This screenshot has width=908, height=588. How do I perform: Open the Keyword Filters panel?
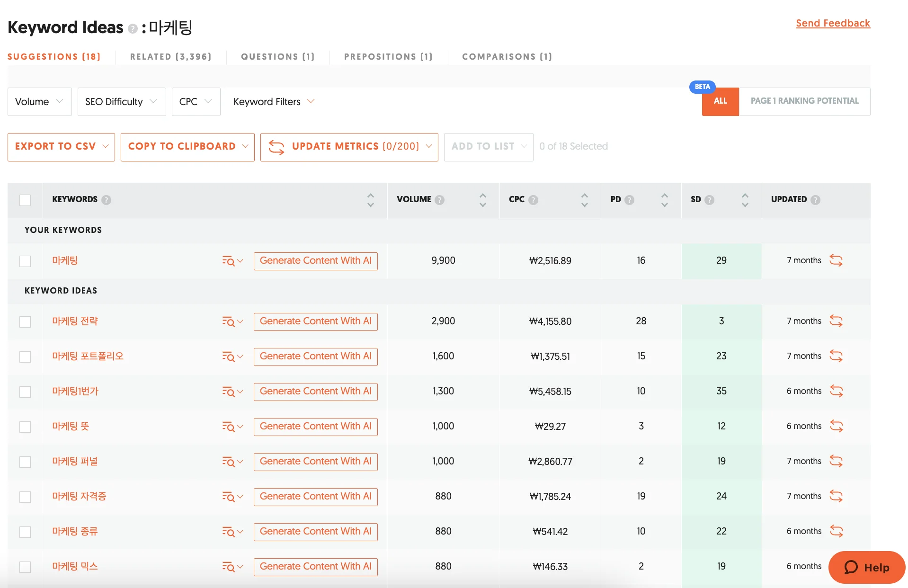click(273, 101)
